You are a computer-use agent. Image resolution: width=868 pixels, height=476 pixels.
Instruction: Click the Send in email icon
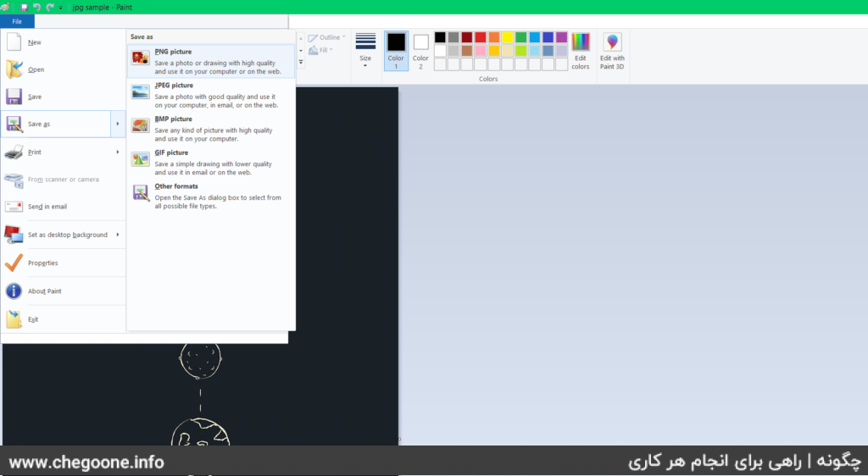pyautogui.click(x=14, y=207)
